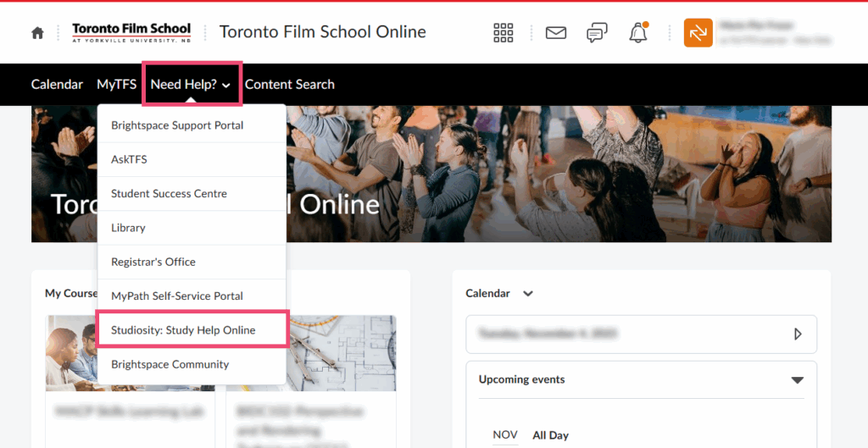Open Content Search in the navbar
Viewport: 868px width, 448px height.
pyautogui.click(x=290, y=84)
